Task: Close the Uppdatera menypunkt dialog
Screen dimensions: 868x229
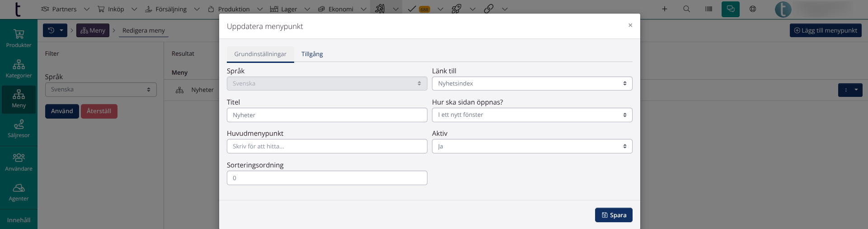Action: pos(630,25)
